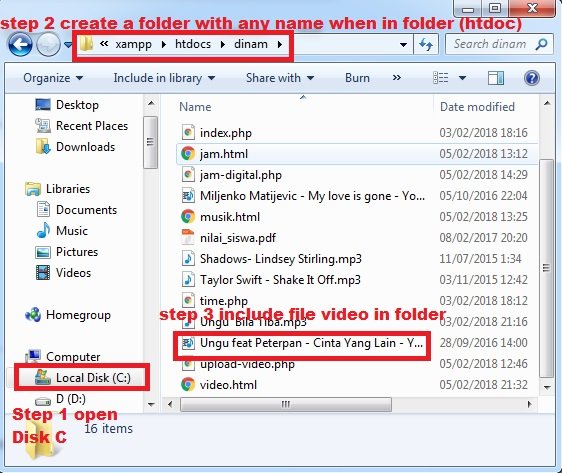Click the change view icon
Screen dimensions: 562x473
(x=440, y=78)
